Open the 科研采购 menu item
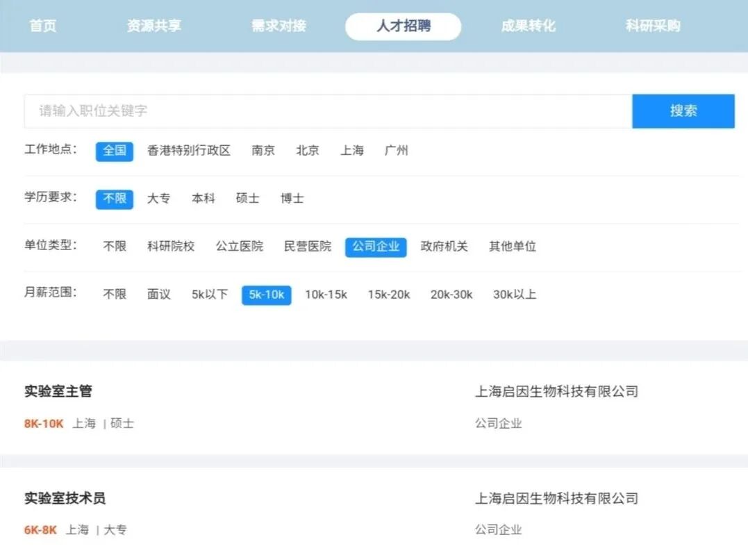Viewport: 748px width, 560px height. click(651, 25)
